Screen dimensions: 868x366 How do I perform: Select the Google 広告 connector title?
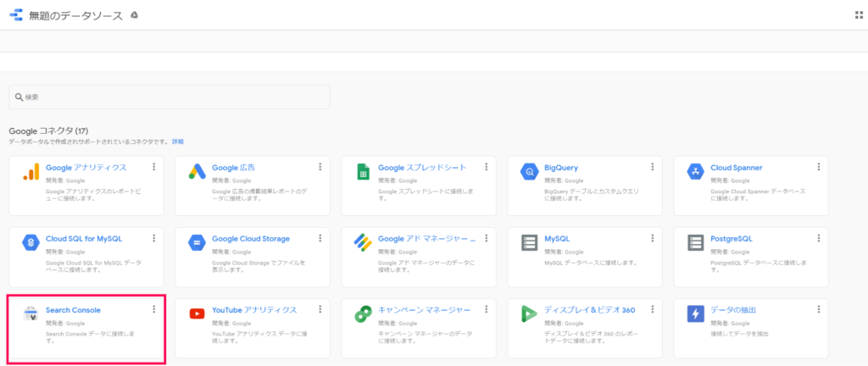[233, 168]
